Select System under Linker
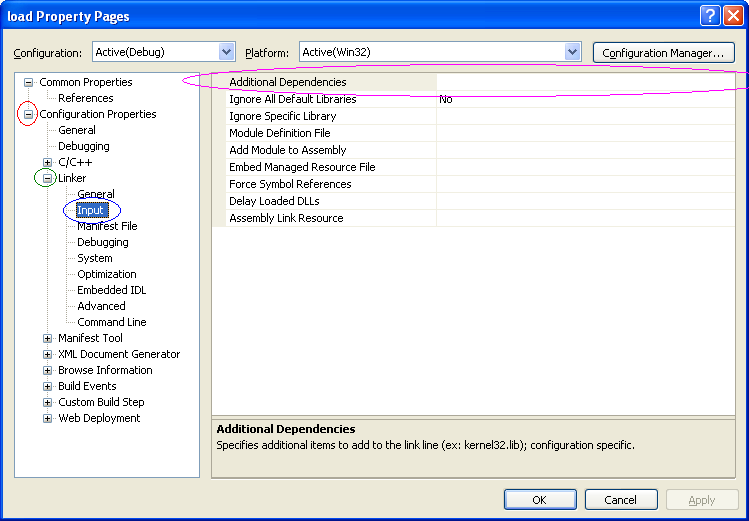749x521 pixels. (x=95, y=258)
